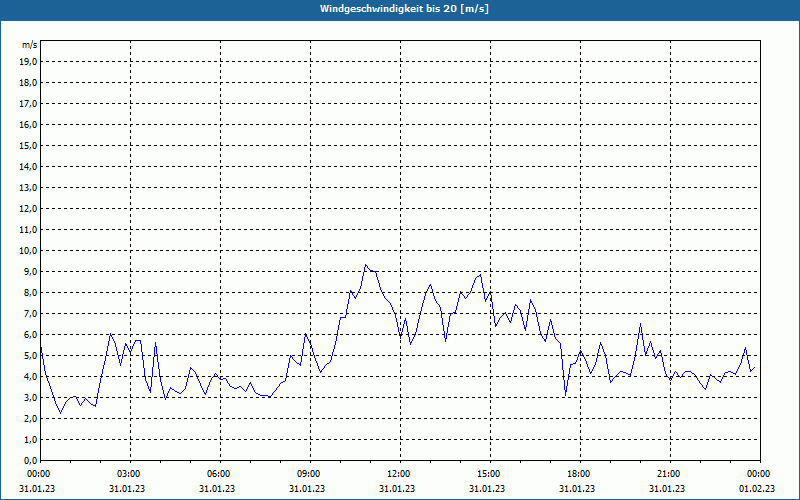Click the "12:00" time label
The height and width of the screenshot is (500, 800).
click(x=400, y=474)
